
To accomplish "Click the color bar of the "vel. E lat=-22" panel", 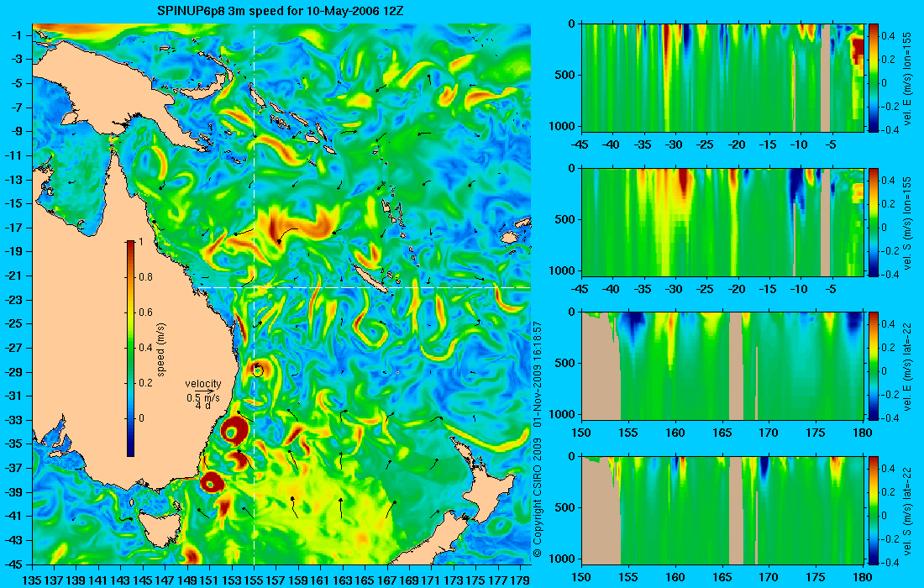I will tap(874, 366).
